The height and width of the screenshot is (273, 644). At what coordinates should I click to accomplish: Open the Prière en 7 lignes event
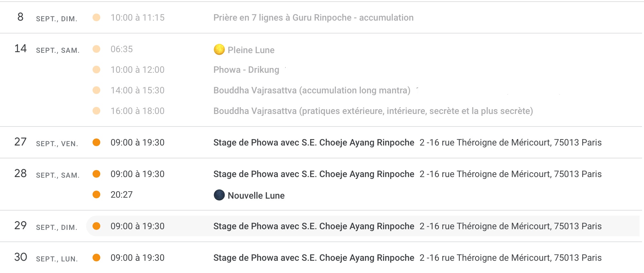[x=313, y=18]
